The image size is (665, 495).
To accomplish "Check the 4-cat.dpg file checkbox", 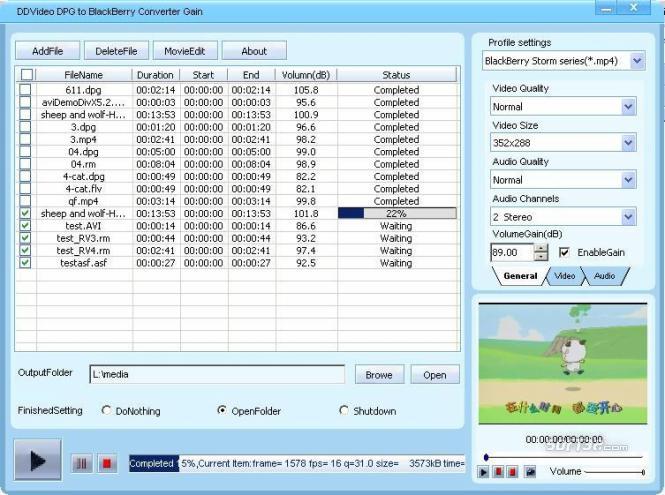I will 25,176.
